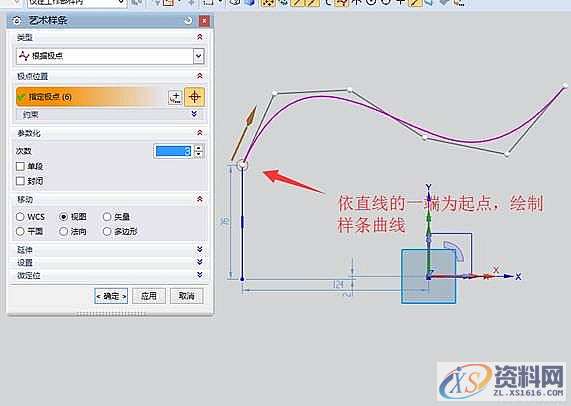The width and height of the screenshot is (571, 406).
Task: Select the 法向 radio button
Action: pyautogui.click(x=63, y=231)
